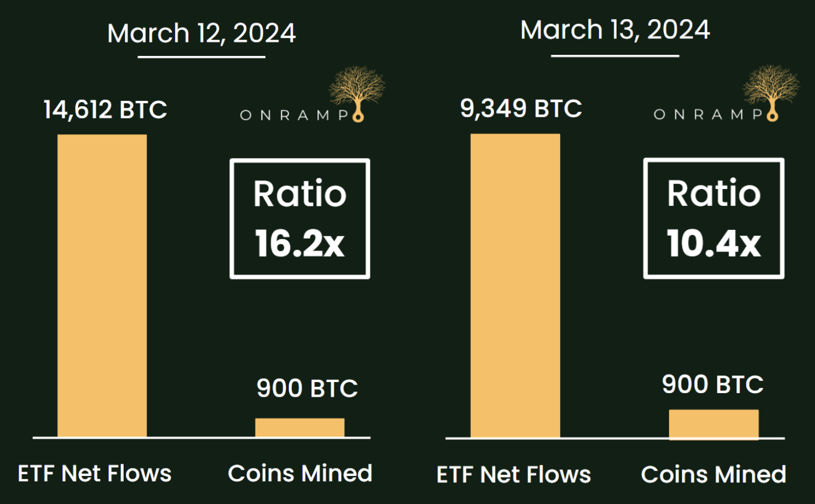
Task: Click the 900 BTC label in left chart
Action: [307, 388]
